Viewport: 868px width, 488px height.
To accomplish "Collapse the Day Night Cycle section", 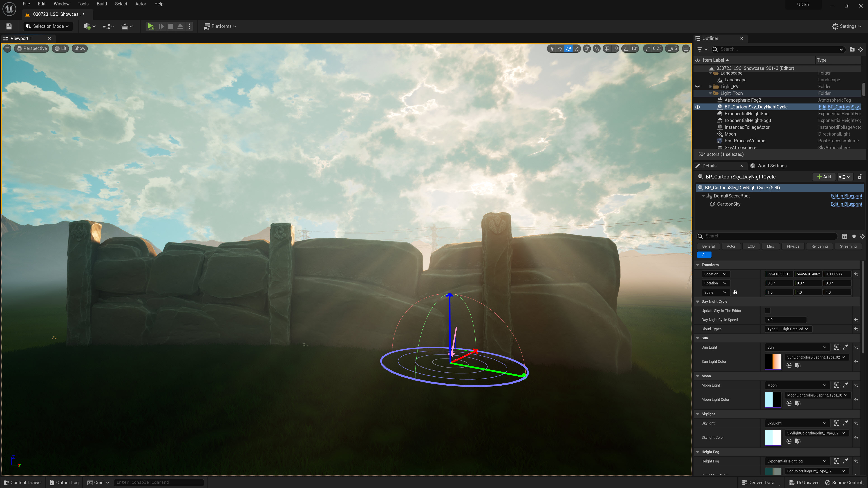I will pyautogui.click(x=698, y=301).
